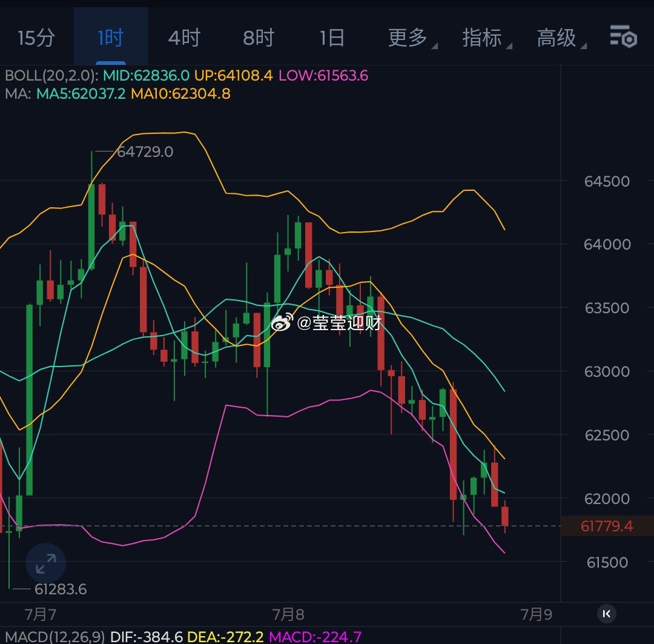Jump to latest candle with skip icon
The width and height of the screenshot is (654, 644).
click(606, 614)
